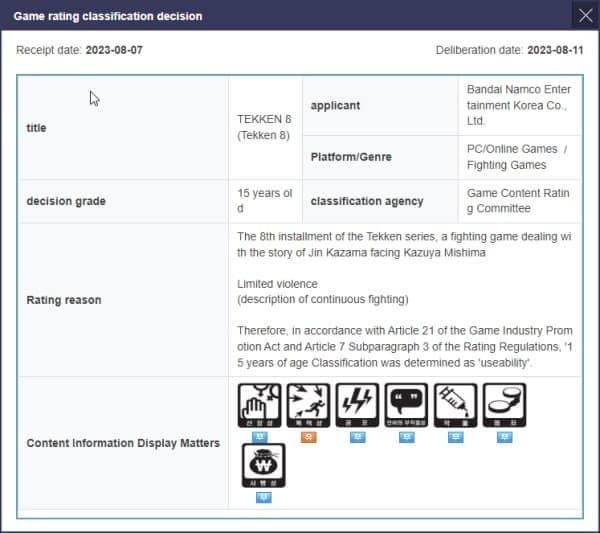Click the 'Platform/Genre' header cell
600x533 pixels.
tap(380, 157)
